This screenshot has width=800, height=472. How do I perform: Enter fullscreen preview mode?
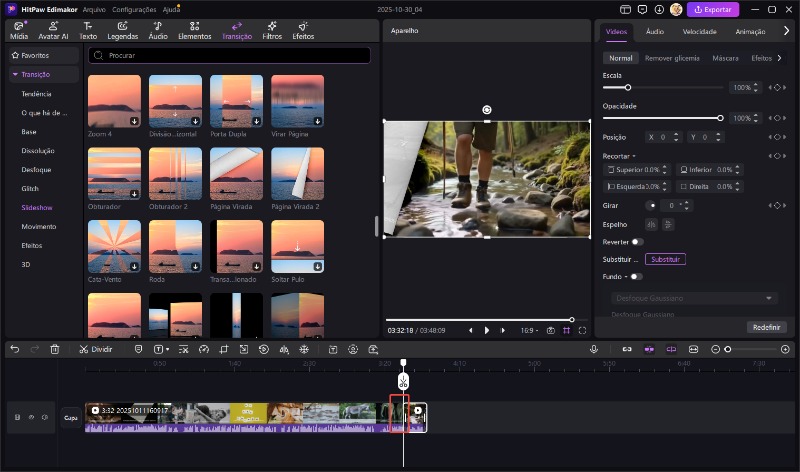582,330
